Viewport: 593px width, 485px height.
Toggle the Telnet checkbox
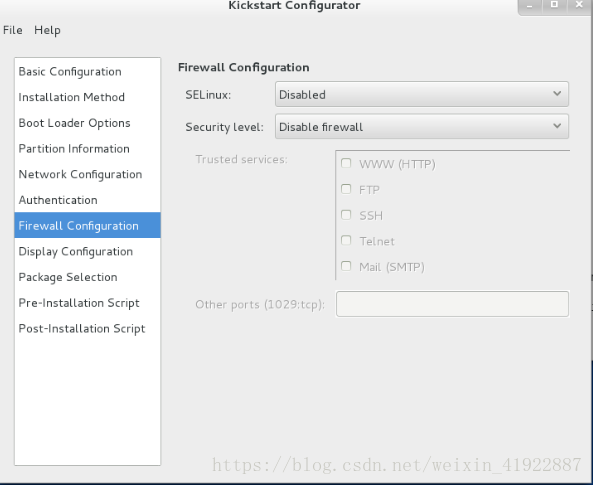pos(346,240)
